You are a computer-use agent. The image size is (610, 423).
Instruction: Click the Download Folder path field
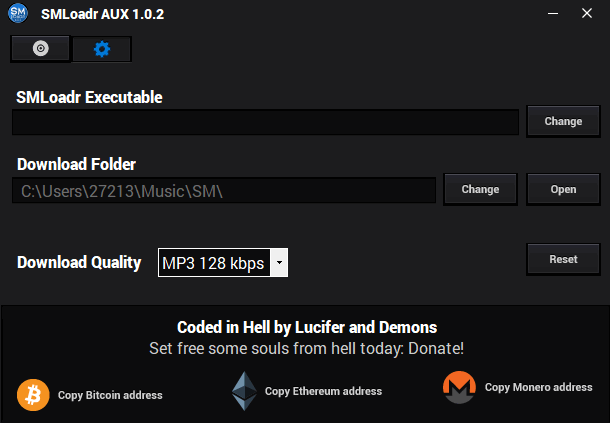click(224, 191)
